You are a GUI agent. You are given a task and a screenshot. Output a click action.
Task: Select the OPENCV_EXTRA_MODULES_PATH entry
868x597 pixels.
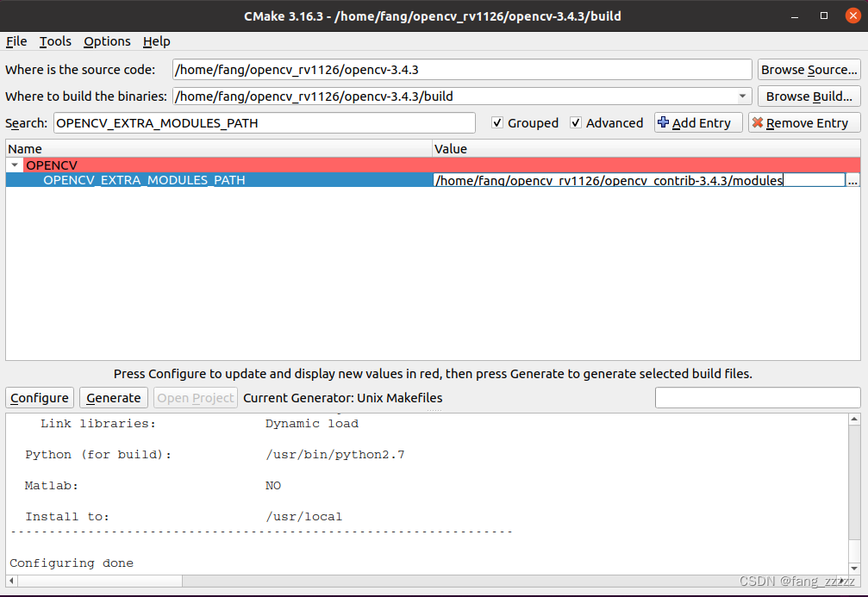[144, 180]
